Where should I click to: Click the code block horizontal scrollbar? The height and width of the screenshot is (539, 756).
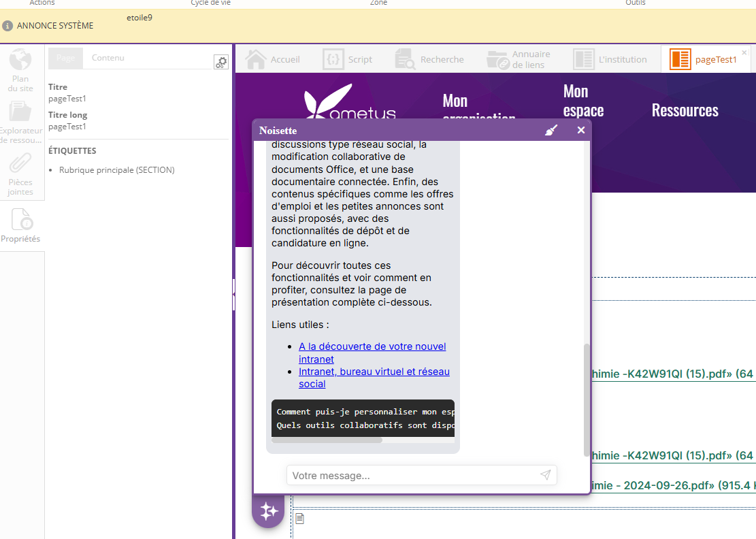tap(327, 440)
